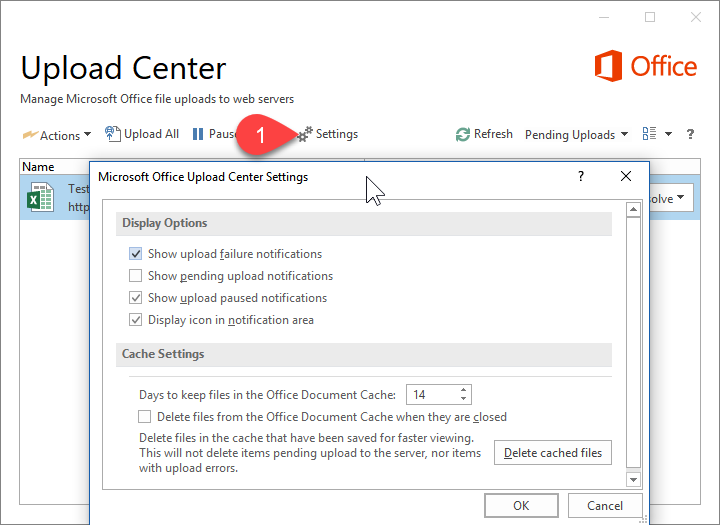Check Delete files from cache when closed

145,417
